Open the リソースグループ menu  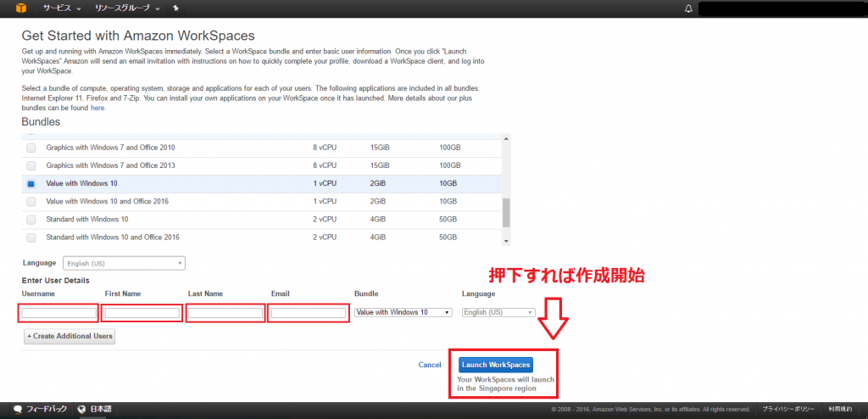(127, 8)
